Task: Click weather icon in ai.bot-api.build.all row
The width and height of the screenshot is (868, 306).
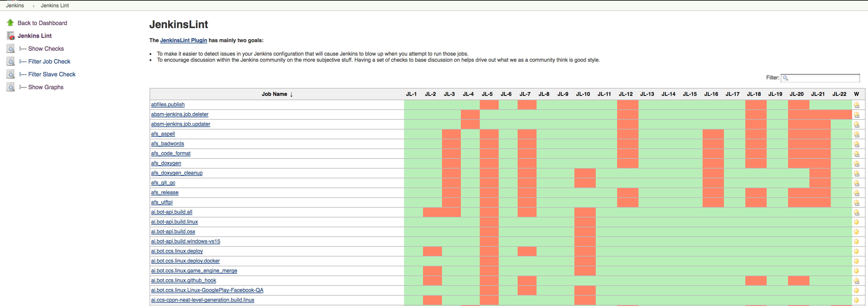Action: click(x=856, y=212)
